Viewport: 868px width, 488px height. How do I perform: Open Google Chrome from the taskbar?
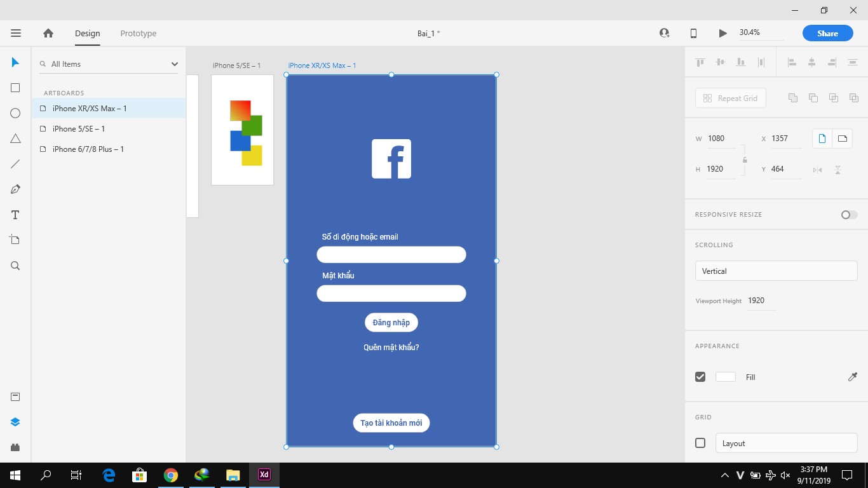(170, 475)
